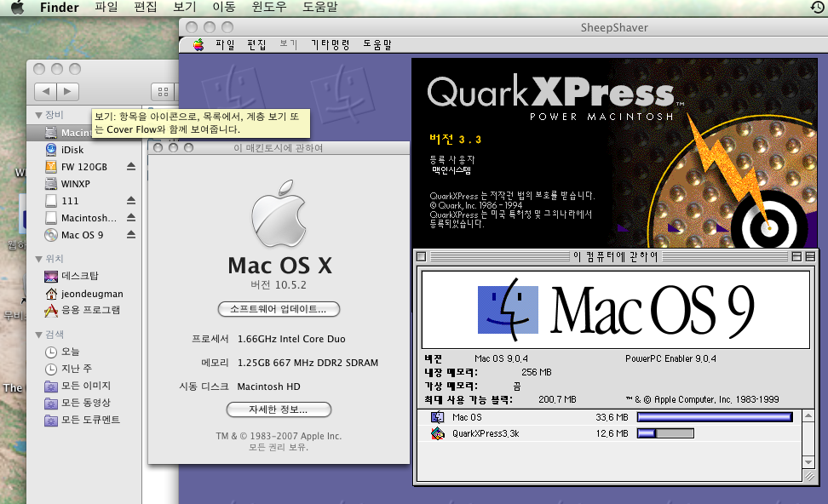
Task: Switch Finder to icon view
Action: pos(162,91)
